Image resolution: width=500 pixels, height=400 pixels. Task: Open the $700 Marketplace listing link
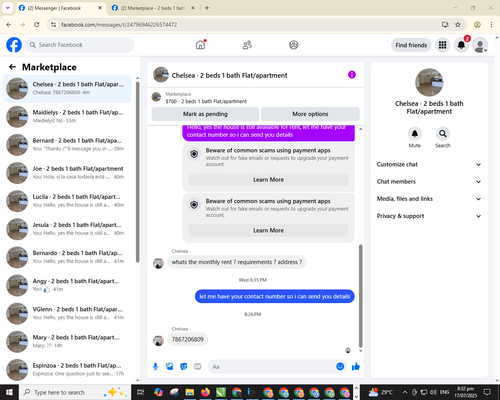[206, 101]
